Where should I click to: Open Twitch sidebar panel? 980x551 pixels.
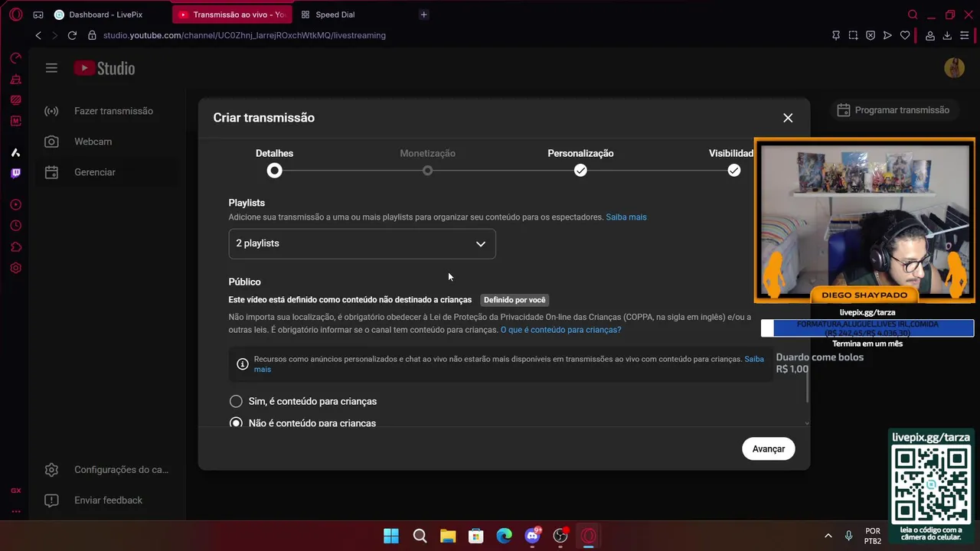(x=15, y=173)
